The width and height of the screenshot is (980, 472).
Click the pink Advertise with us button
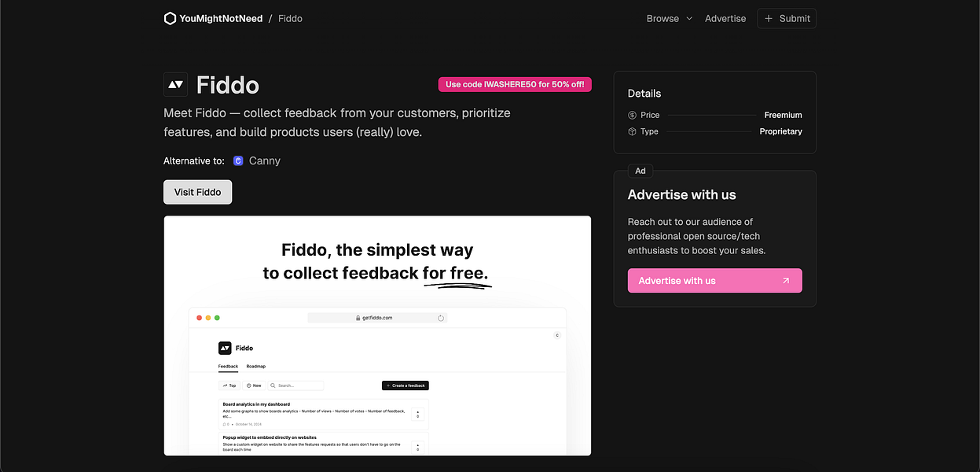point(714,280)
